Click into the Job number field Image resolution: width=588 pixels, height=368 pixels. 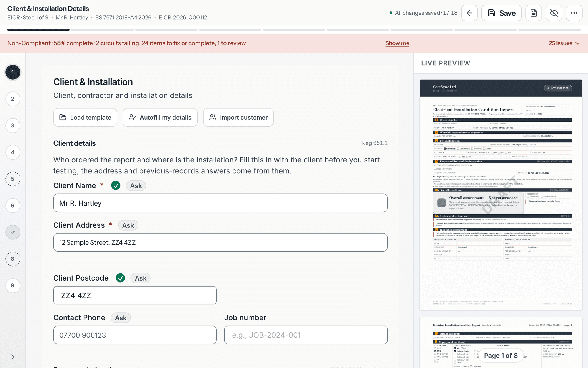click(306, 335)
